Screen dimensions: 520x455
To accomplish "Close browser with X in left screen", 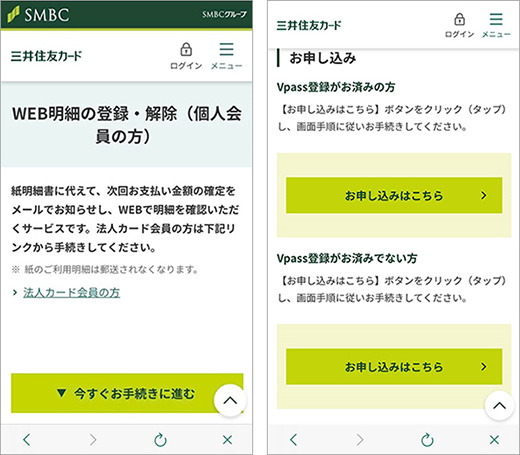I will click(x=227, y=440).
